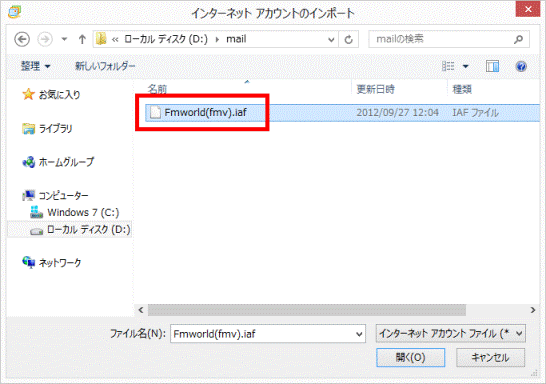Open the 整理 menu
The height and width of the screenshot is (384, 546).
36,66
